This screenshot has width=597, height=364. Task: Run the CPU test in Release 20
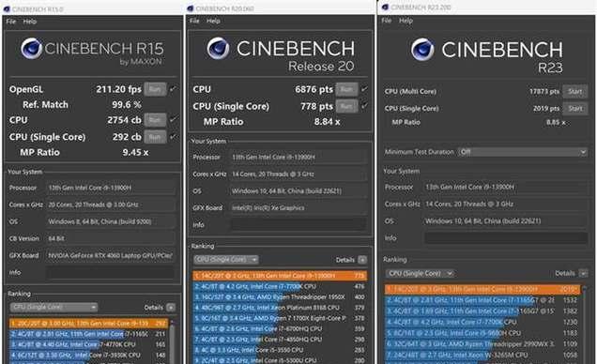[346, 89]
